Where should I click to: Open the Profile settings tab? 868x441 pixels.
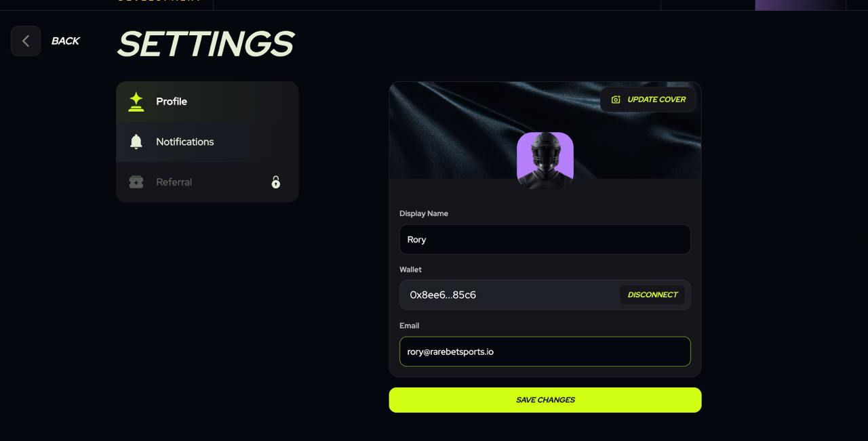click(x=208, y=102)
